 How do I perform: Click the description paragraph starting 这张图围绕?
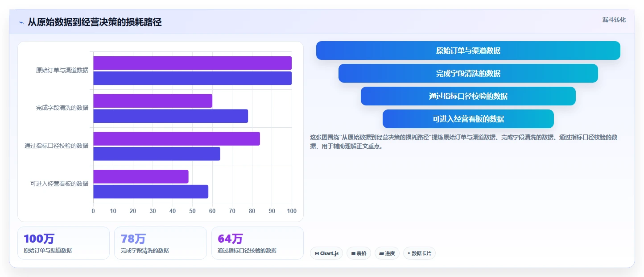click(464, 142)
